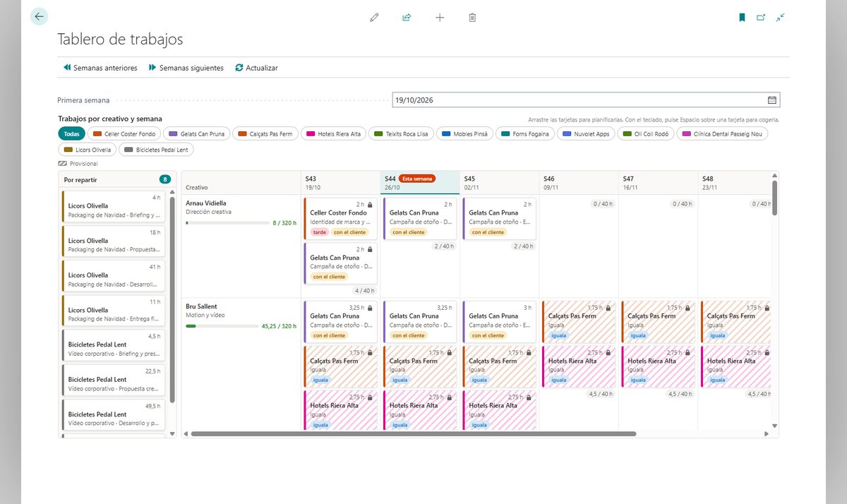Create new with the plus icon

[440, 17]
